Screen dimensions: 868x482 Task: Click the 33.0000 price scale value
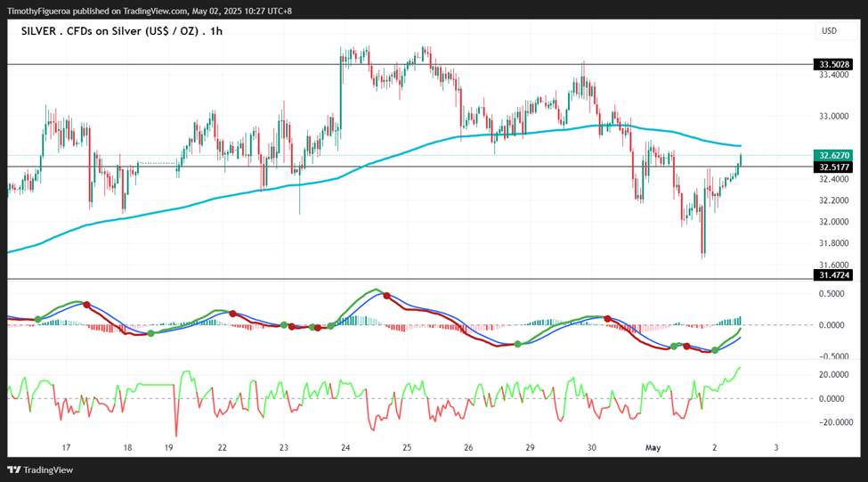click(833, 117)
